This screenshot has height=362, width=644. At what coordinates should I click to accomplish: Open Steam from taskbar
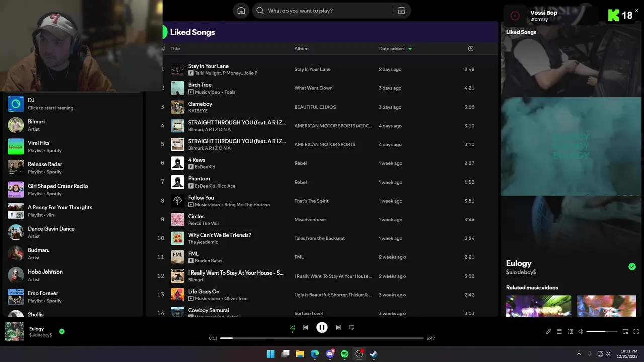(x=374, y=354)
